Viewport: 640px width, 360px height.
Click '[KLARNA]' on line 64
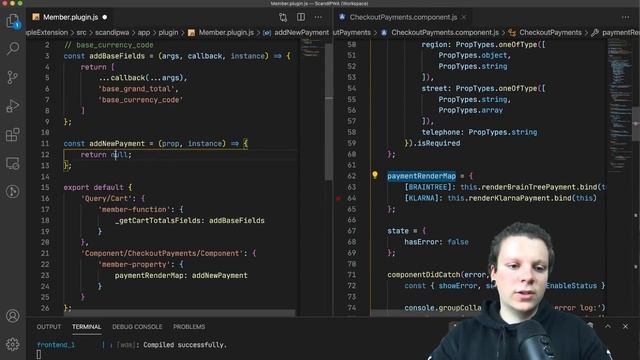(423, 198)
